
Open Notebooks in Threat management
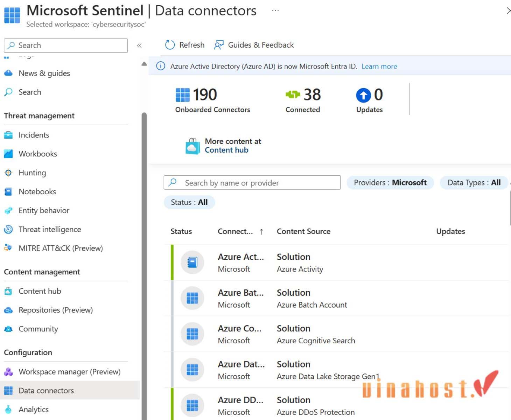[x=37, y=192]
